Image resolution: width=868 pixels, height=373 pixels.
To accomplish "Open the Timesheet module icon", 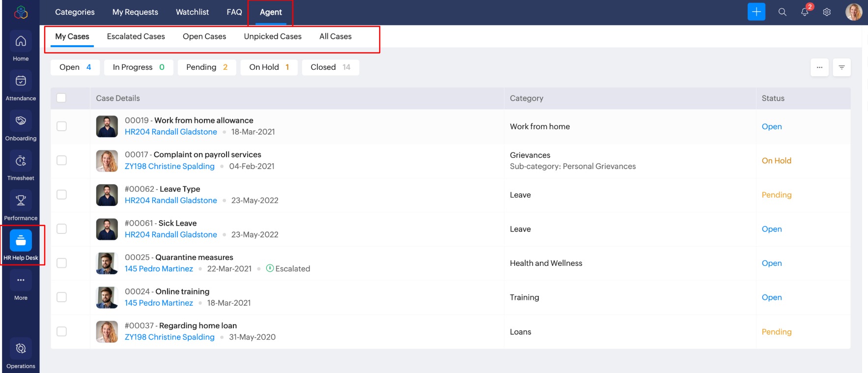I will tap(21, 161).
